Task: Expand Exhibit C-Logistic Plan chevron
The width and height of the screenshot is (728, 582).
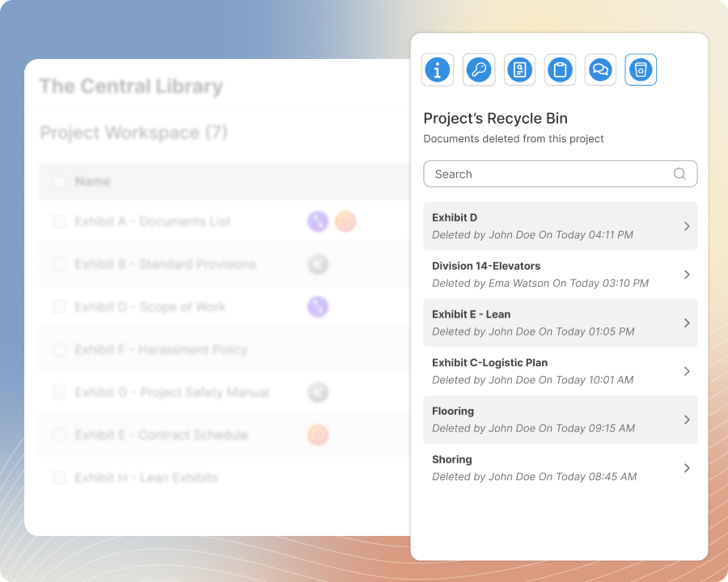Action: (x=687, y=371)
